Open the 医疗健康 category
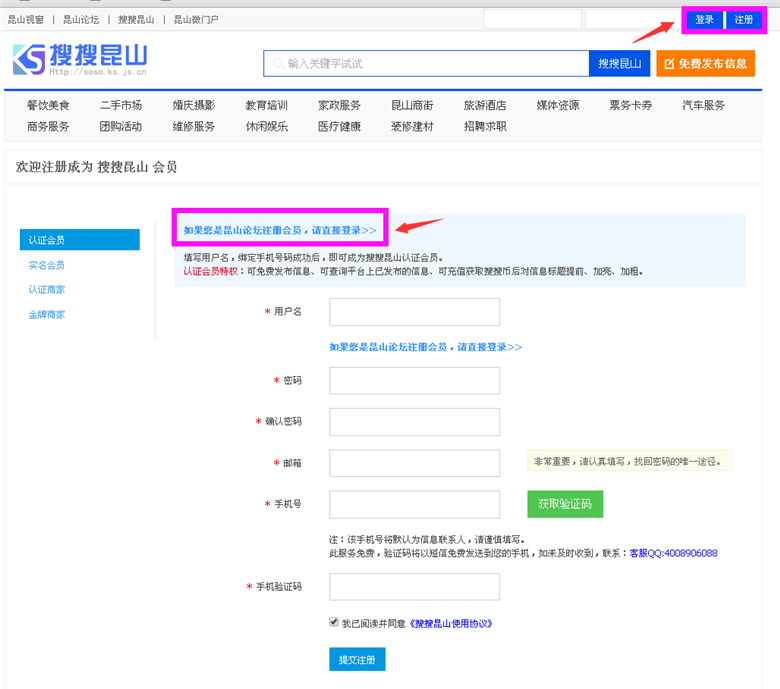The height and width of the screenshot is (689, 780). click(x=339, y=126)
